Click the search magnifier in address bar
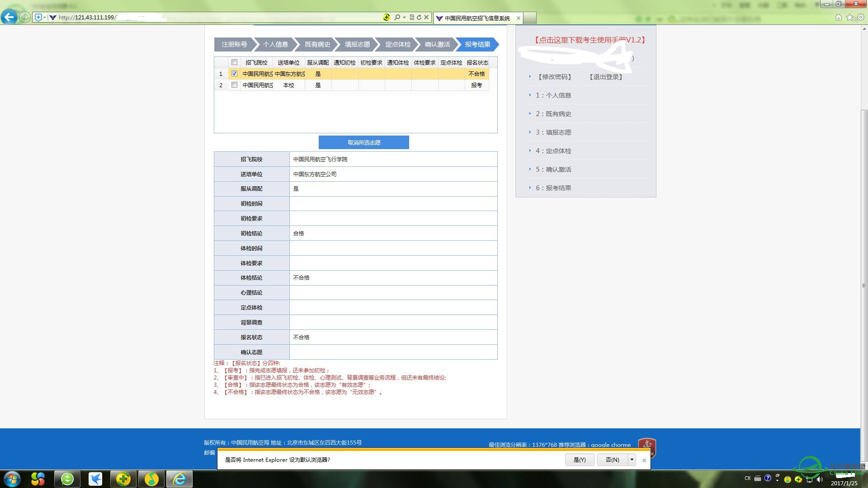 coord(397,17)
